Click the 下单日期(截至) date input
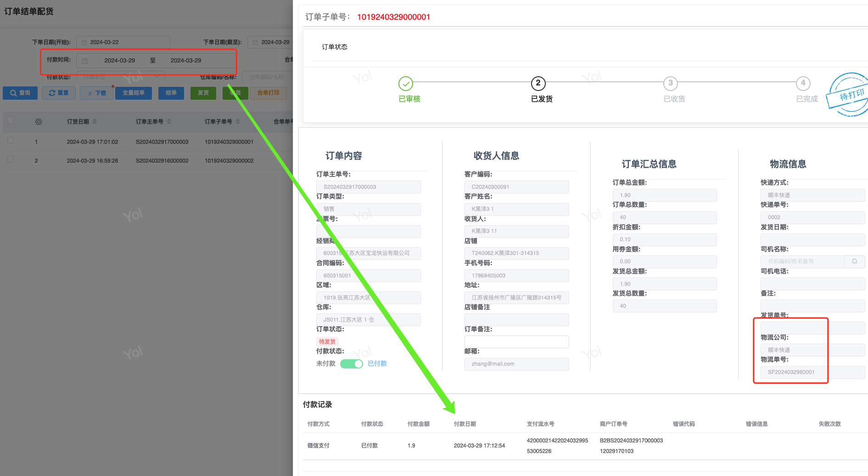The height and width of the screenshot is (476, 868). click(x=270, y=42)
